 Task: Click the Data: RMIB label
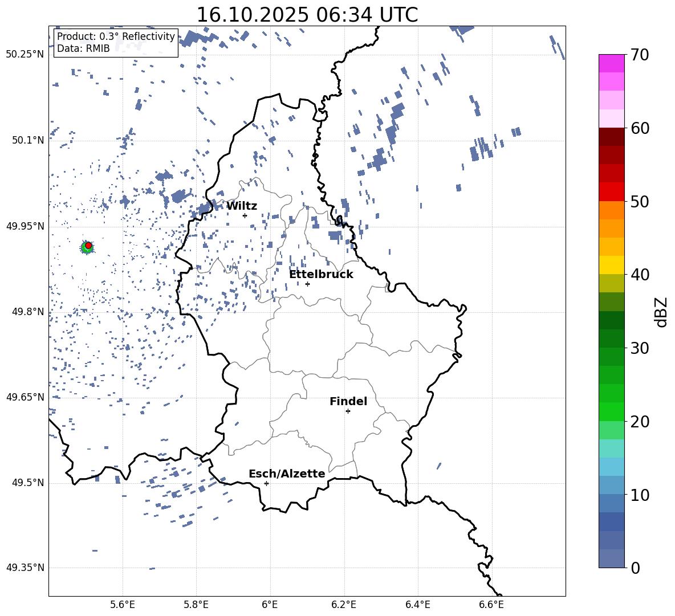point(83,48)
